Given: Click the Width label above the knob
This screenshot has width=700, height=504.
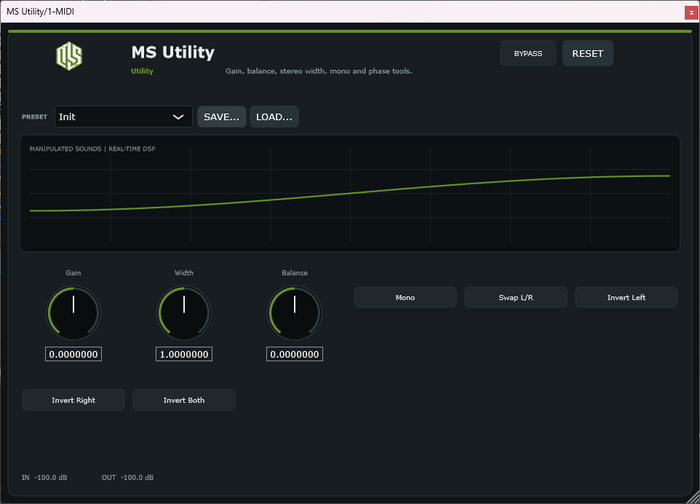Looking at the screenshot, I should (184, 273).
